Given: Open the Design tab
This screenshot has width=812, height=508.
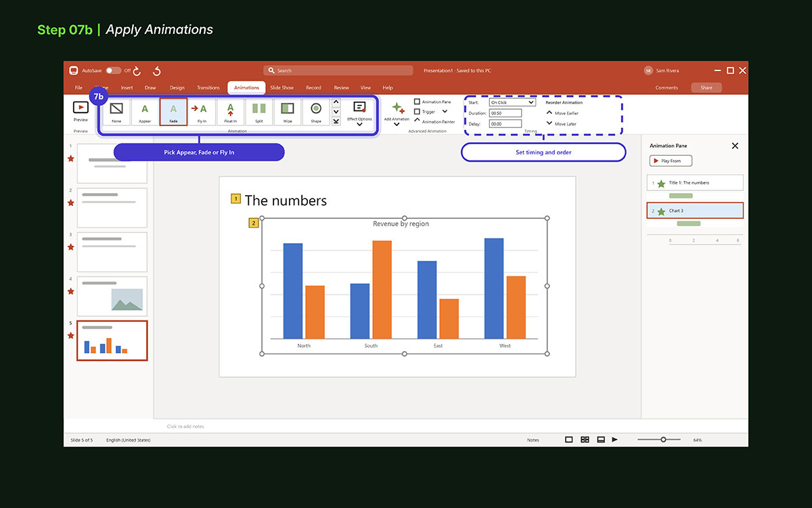Looking at the screenshot, I should point(177,87).
